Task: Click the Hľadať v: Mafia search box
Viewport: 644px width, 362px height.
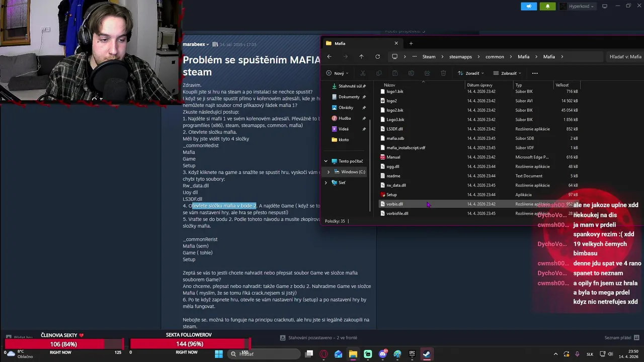Action: [x=625, y=57]
